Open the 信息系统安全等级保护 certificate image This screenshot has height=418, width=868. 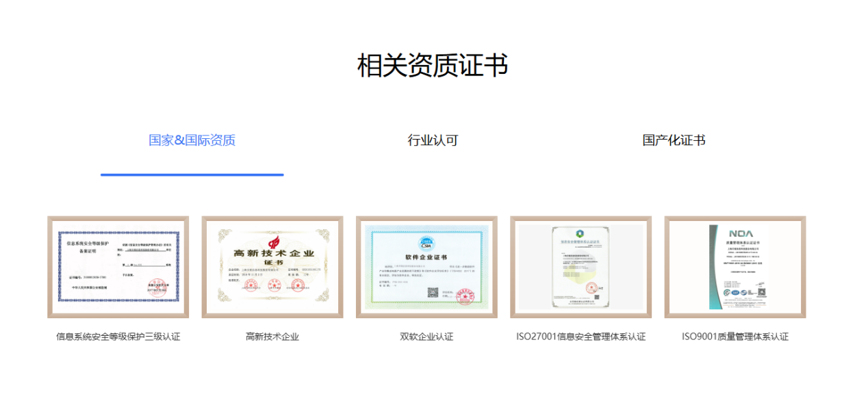(x=118, y=267)
